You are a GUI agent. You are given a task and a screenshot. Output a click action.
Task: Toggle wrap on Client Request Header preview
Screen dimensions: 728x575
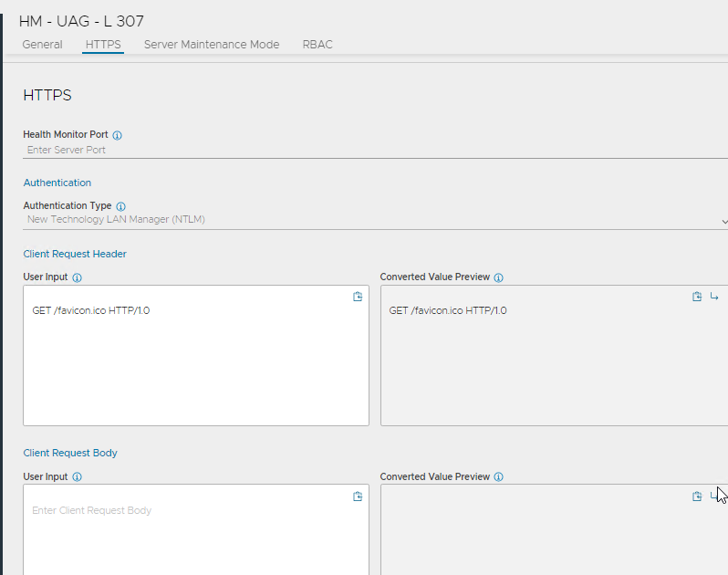coord(714,297)
